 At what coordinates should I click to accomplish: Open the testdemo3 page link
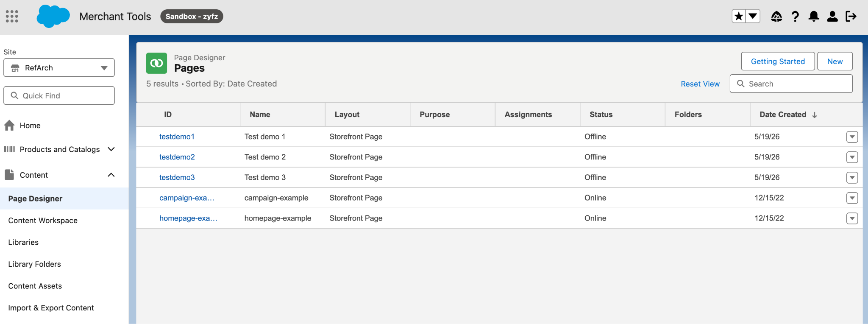point(177,177)
